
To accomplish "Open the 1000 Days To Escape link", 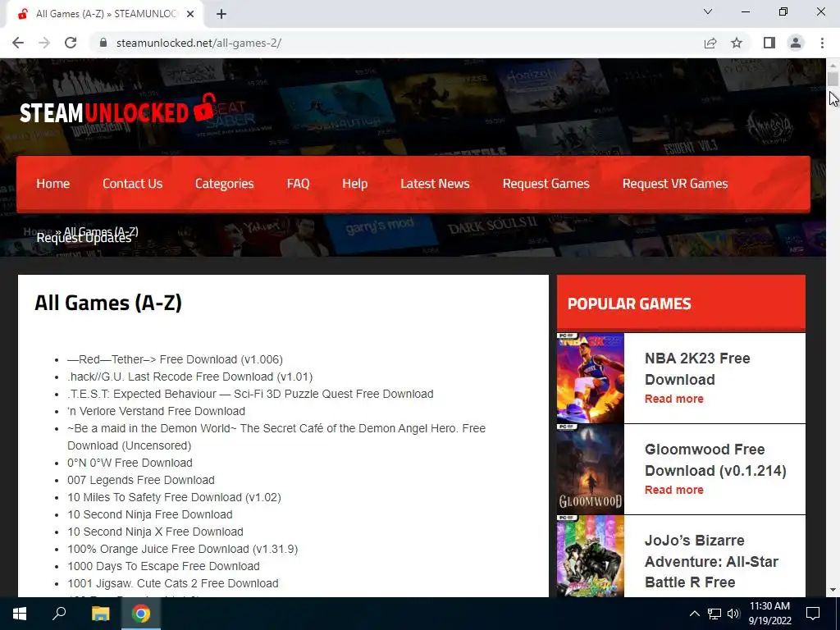I will click(163, 566).
